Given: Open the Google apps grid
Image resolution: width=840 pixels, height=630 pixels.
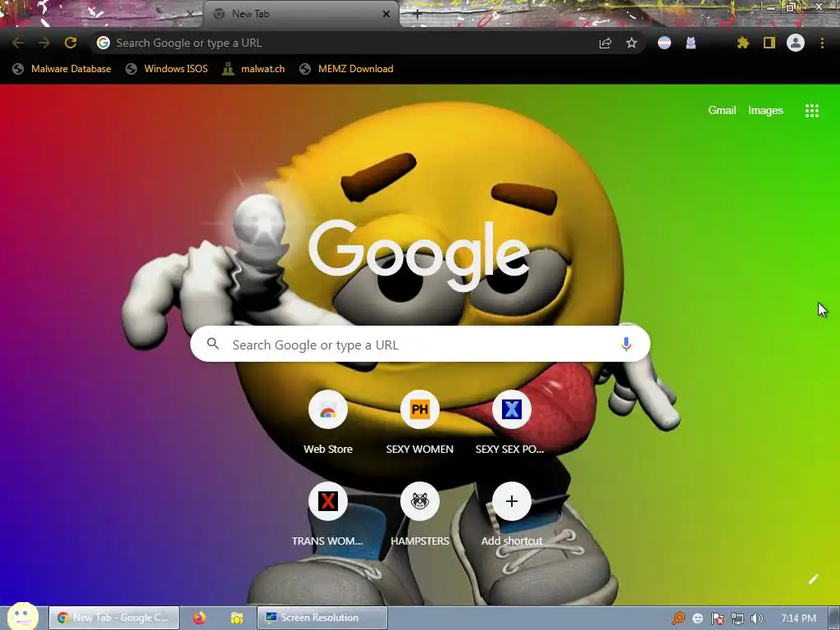Looking at the screenshot, I should point(811,111).
